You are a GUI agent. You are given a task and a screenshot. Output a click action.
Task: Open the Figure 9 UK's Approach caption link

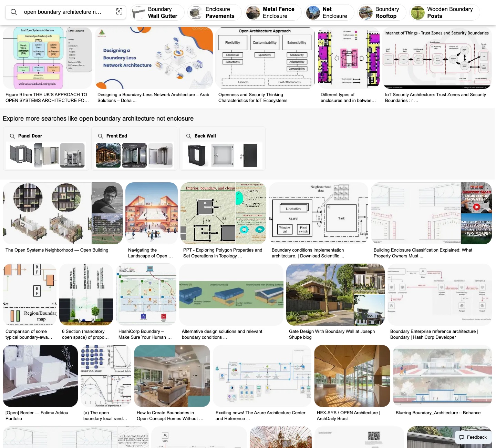click(47, 98)
